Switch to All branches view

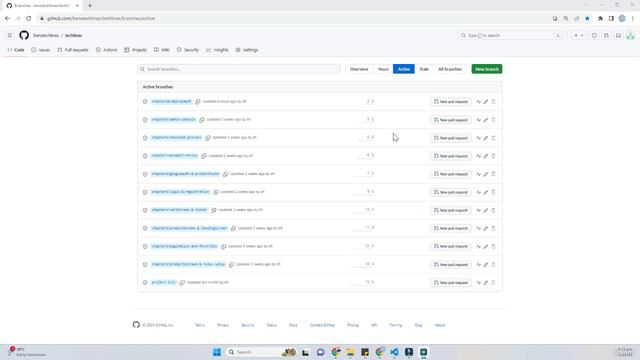point(450,69)
